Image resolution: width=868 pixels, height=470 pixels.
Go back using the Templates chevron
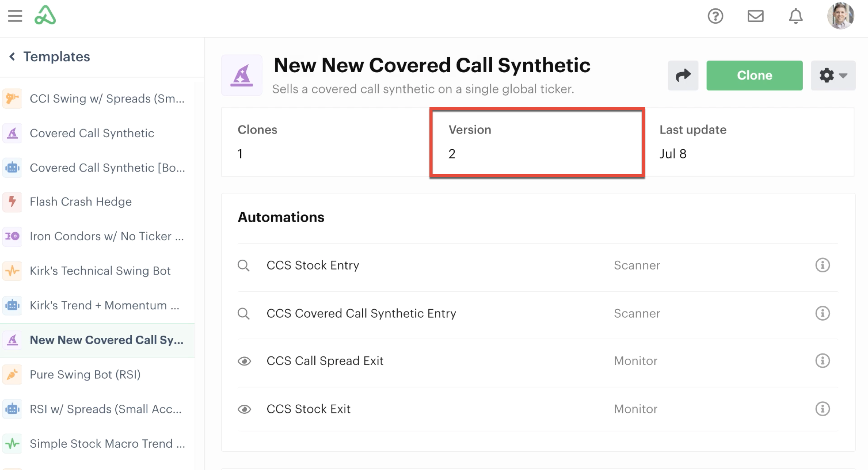[12, 57]
